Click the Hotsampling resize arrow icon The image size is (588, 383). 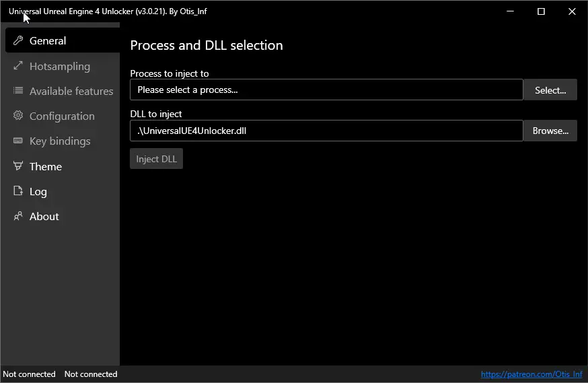pyautogui.click(x=18, y=66)
